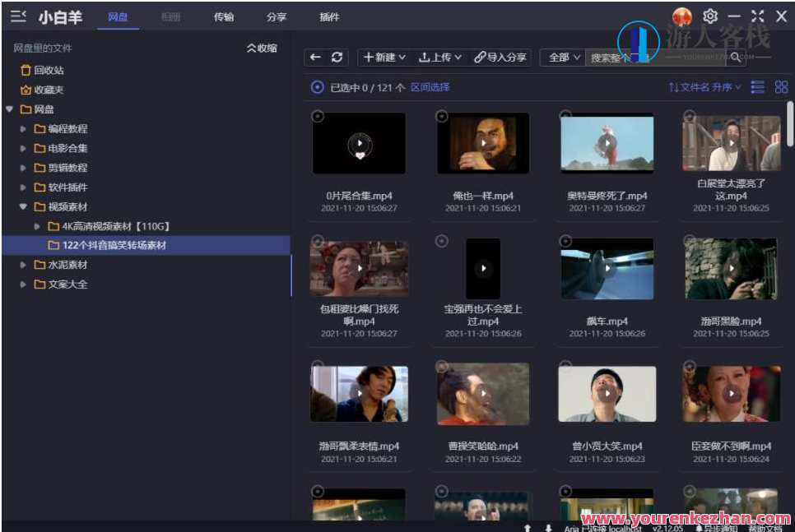Viewport: 795px width, 532px height.
Task: Click the back navigation arrow
Action: pyautogui.click(x=315, y=57)
